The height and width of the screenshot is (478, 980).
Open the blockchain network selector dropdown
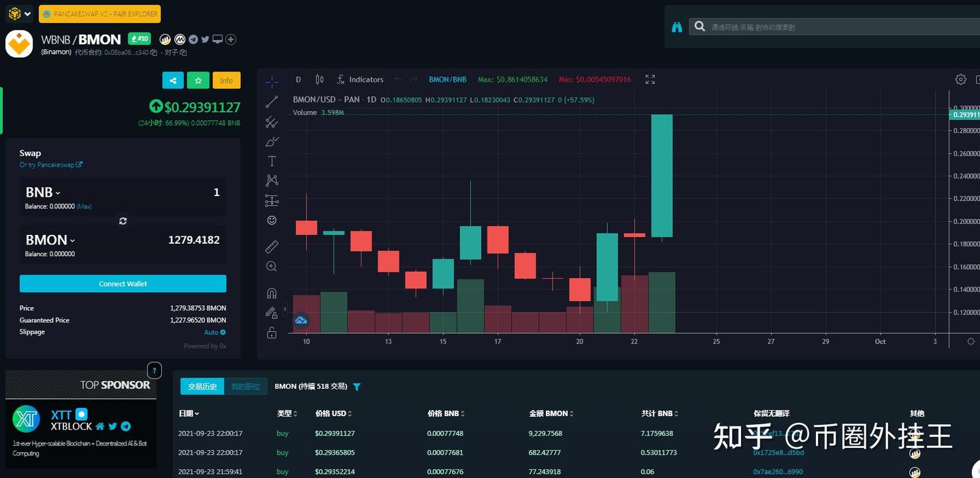click(x=19, y=13)
